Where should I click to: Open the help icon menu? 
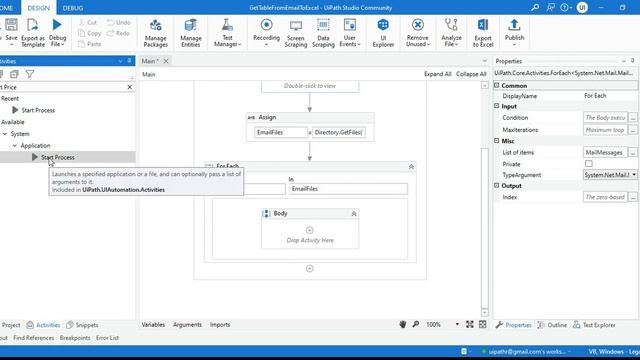point(566,7)
